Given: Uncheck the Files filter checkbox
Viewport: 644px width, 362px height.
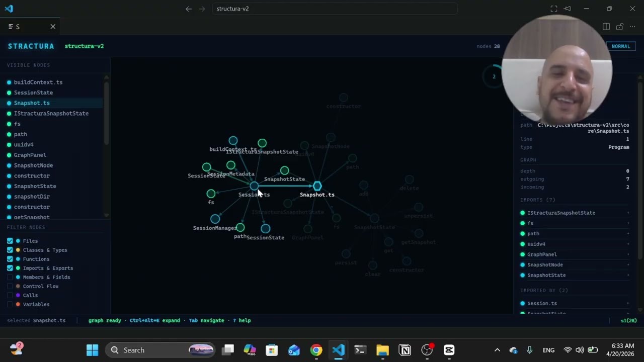Looking at the screenshot, I should (x=10, y=241).
